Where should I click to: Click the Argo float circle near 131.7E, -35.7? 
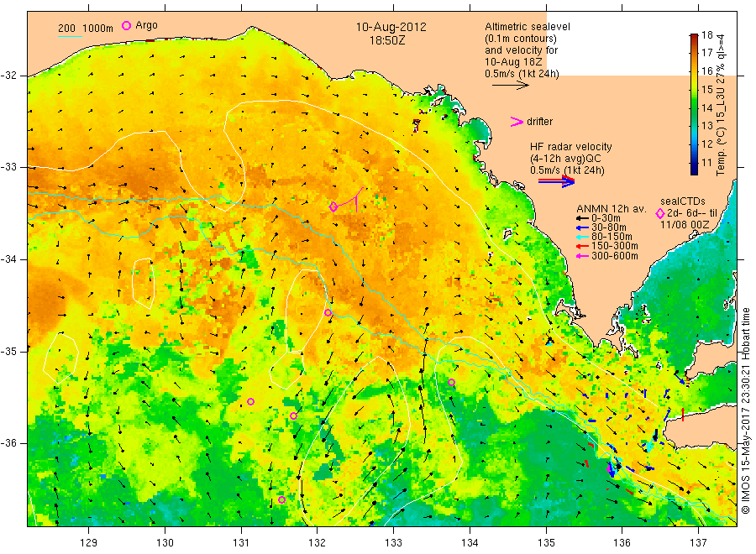[x=294, y=415]
